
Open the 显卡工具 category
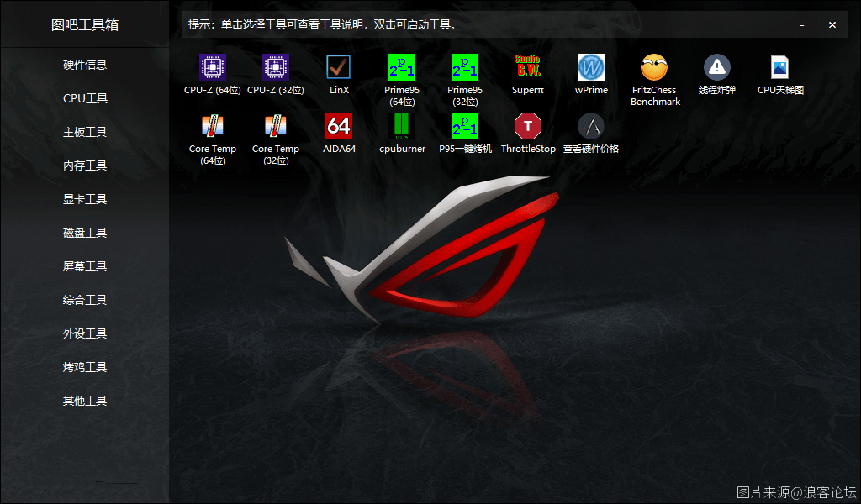click(x=85, y=199)
